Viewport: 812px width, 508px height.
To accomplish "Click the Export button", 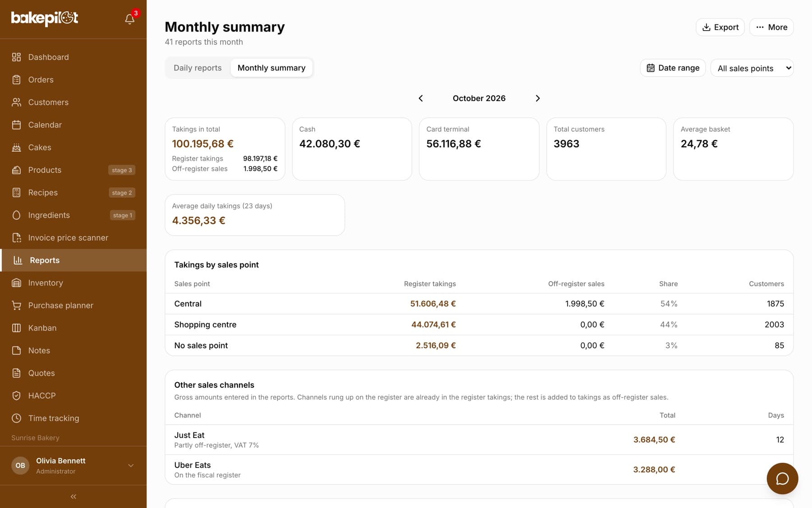I will 720,27.
